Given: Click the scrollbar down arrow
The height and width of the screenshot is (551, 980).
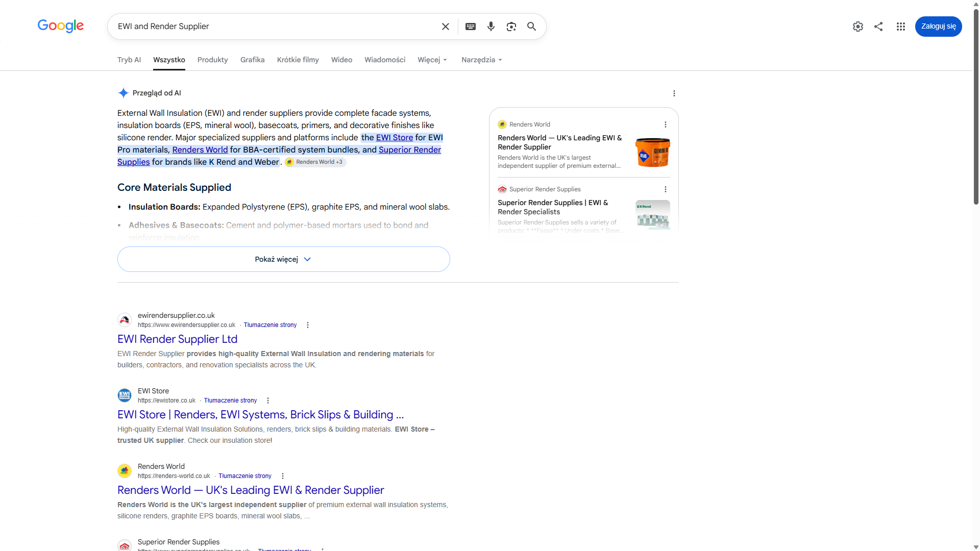Looking at the screenshot, I should click(976, 547).
